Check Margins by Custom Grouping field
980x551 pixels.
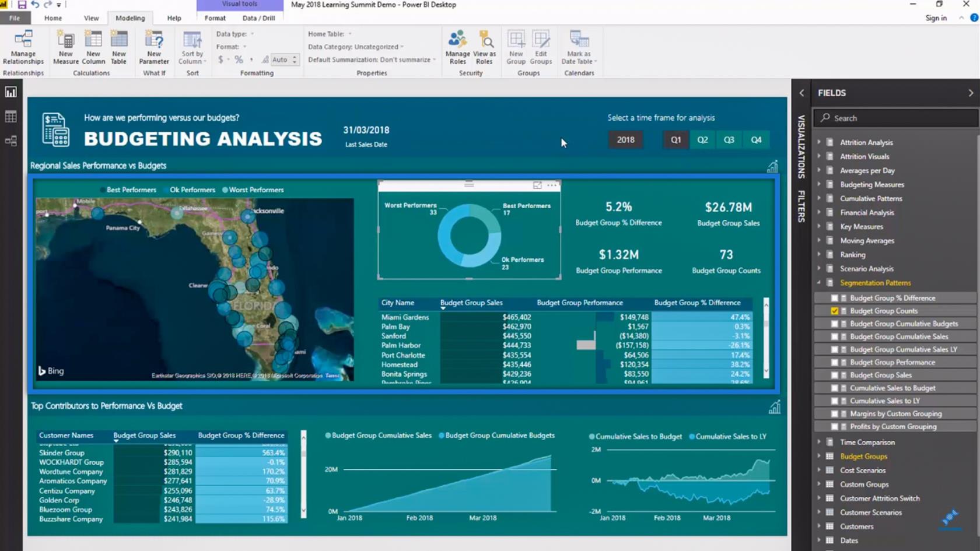(x=835, y=413)
